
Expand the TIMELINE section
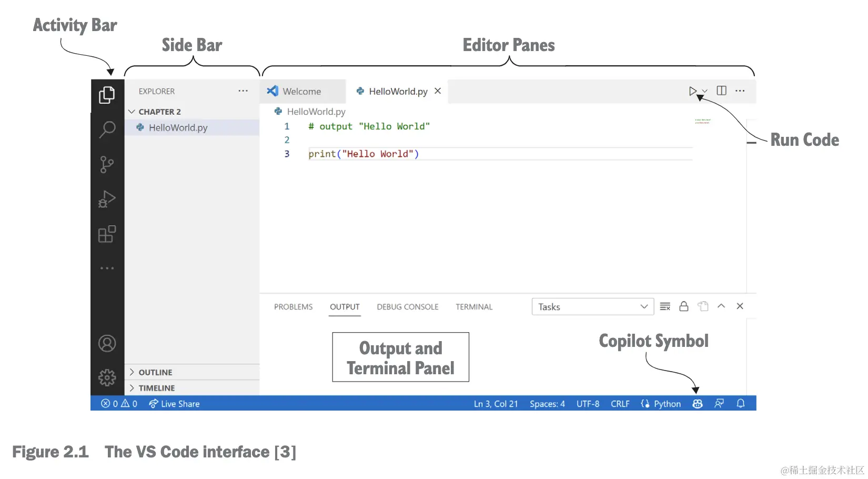pos(192,388)
